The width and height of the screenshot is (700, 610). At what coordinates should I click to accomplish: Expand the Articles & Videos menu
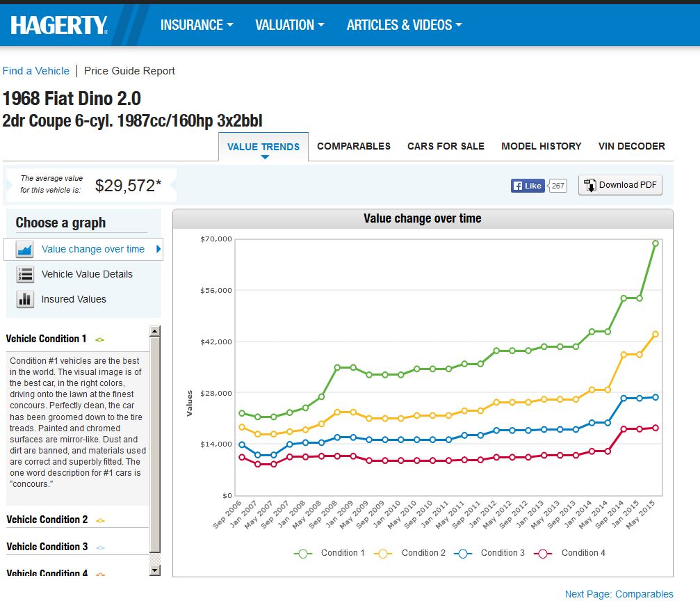tap(404, 25)
